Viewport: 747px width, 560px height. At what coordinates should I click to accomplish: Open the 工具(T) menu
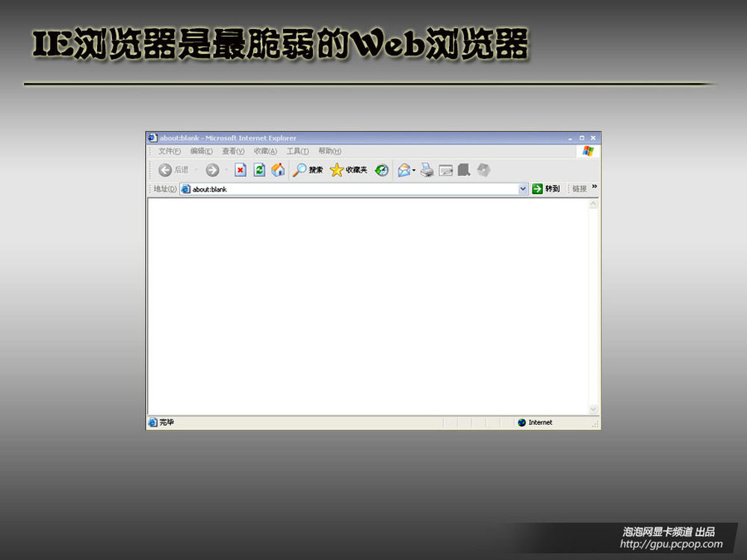(297, 151)
